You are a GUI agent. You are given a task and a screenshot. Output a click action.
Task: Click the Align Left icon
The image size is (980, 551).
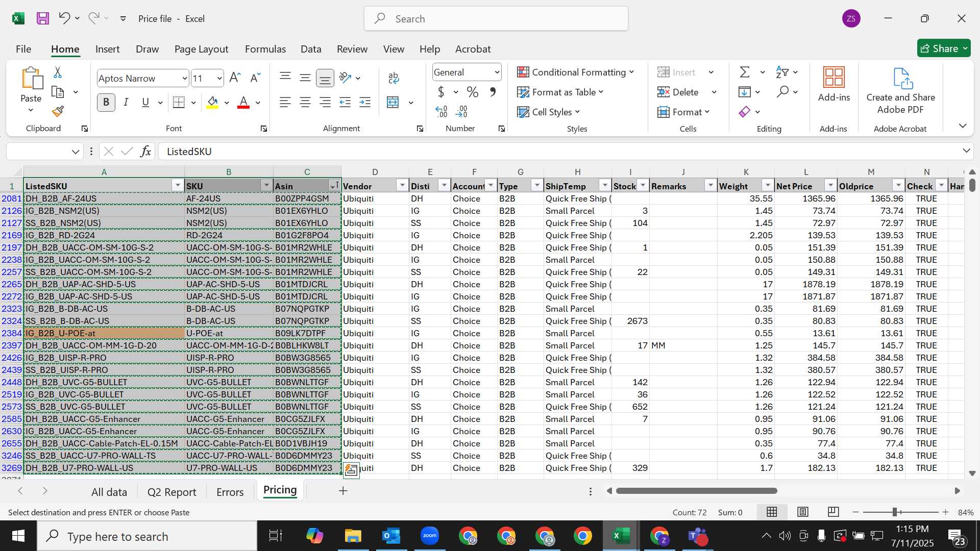(285, 103)
